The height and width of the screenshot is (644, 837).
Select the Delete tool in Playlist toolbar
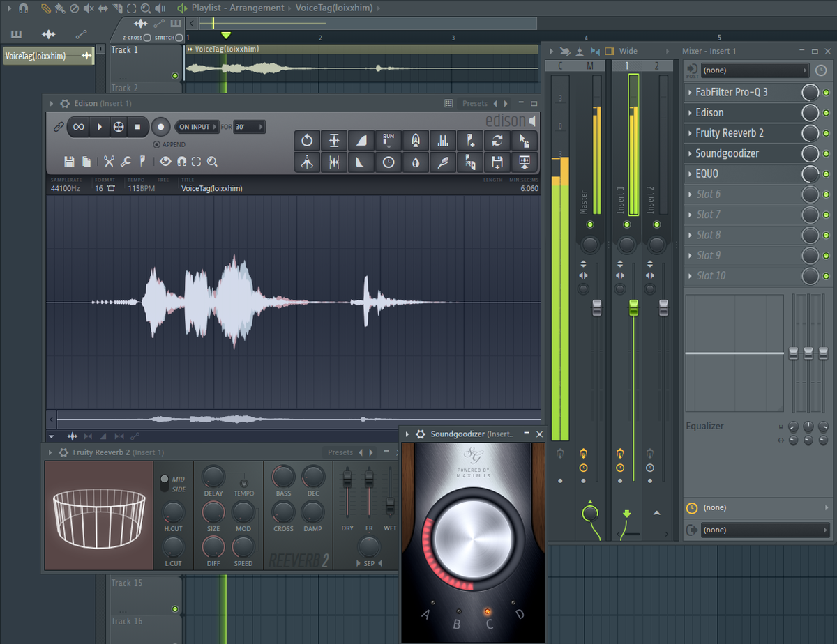tap(75, 8)
